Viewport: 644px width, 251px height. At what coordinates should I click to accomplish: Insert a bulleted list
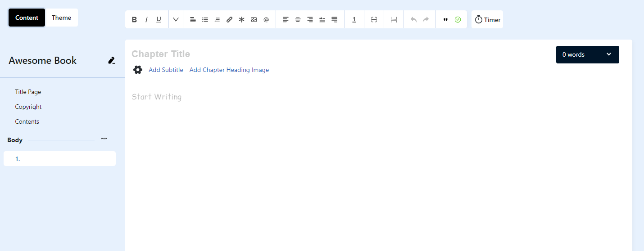tap(205, 20)
